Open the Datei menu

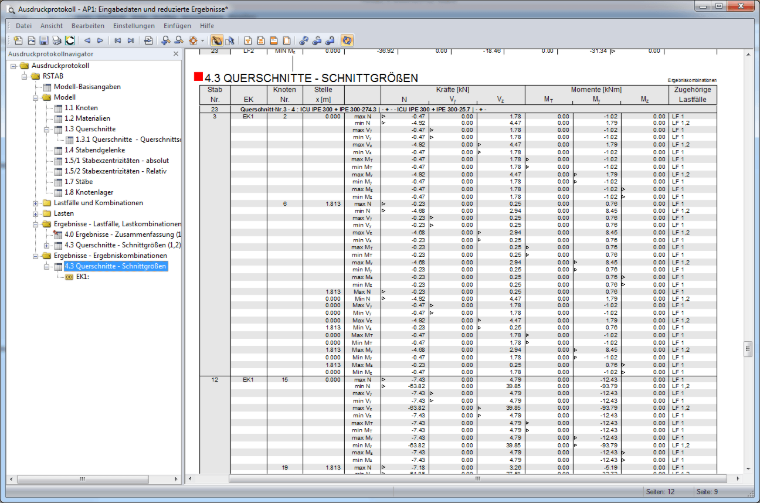tap(23, 26)
